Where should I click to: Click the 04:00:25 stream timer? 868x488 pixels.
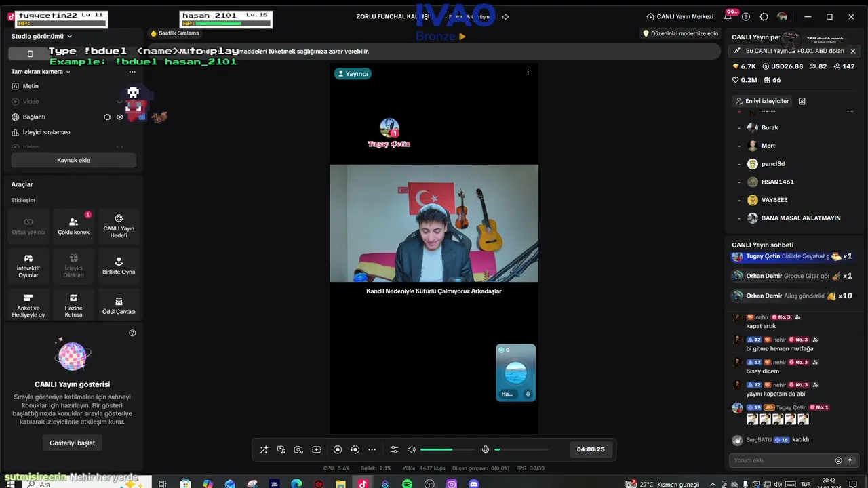pos(591,449)
